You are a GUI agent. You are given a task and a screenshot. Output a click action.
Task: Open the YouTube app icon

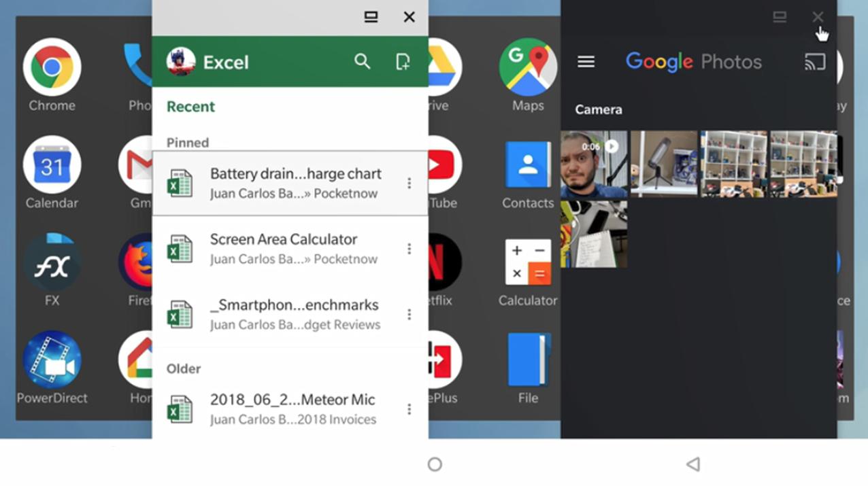click(x=445, y=164)
